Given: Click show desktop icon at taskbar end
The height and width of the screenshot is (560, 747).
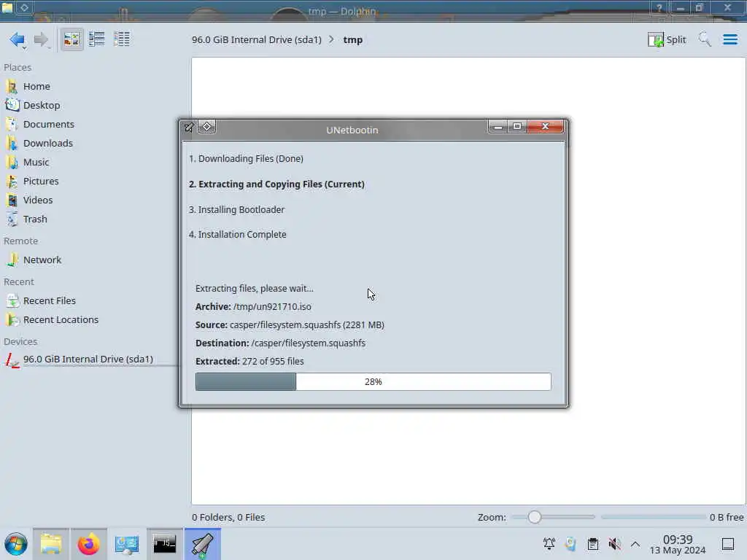Looking at the screenshot, I should click(x=727, y=544).
